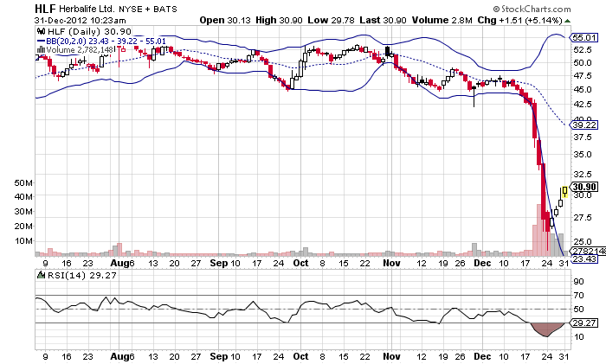606x364 pixels.
Task: Click the Last 30.90 header value
Action: point(383,20)
